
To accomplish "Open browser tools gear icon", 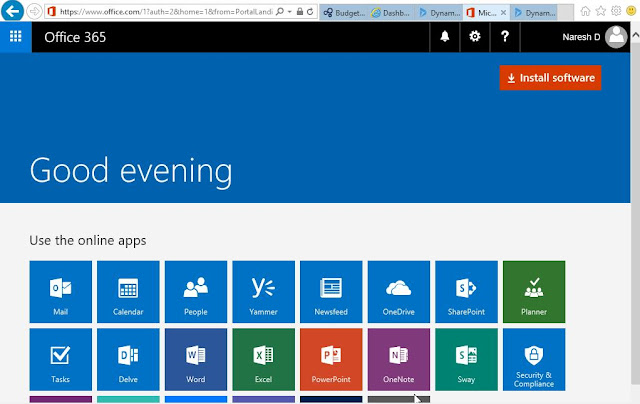I will (616, 11).
